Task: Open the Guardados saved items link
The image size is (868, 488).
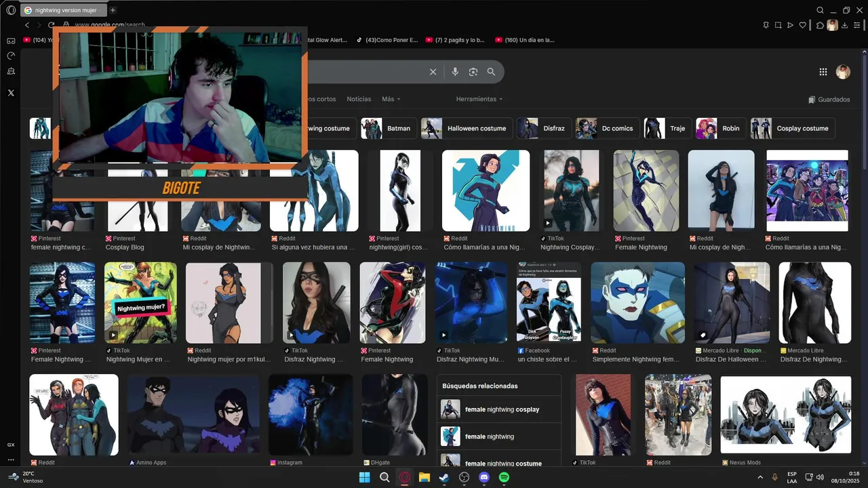Action: [x=829, y=99]
